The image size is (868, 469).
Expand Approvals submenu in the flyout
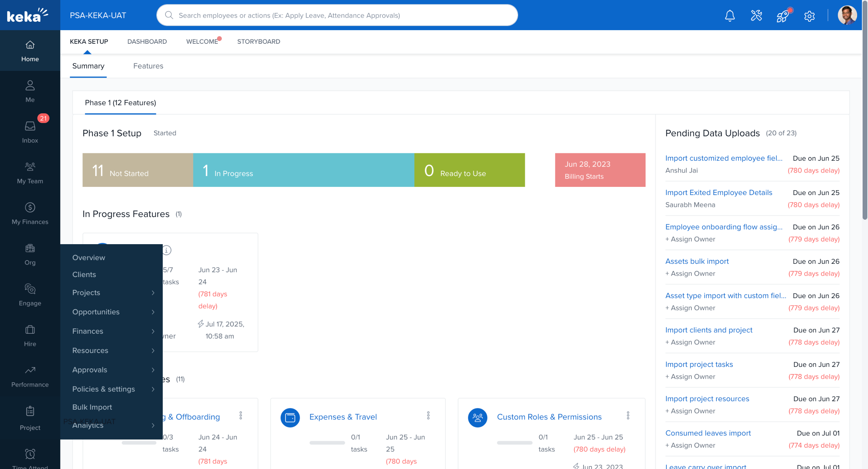(112, 370)
